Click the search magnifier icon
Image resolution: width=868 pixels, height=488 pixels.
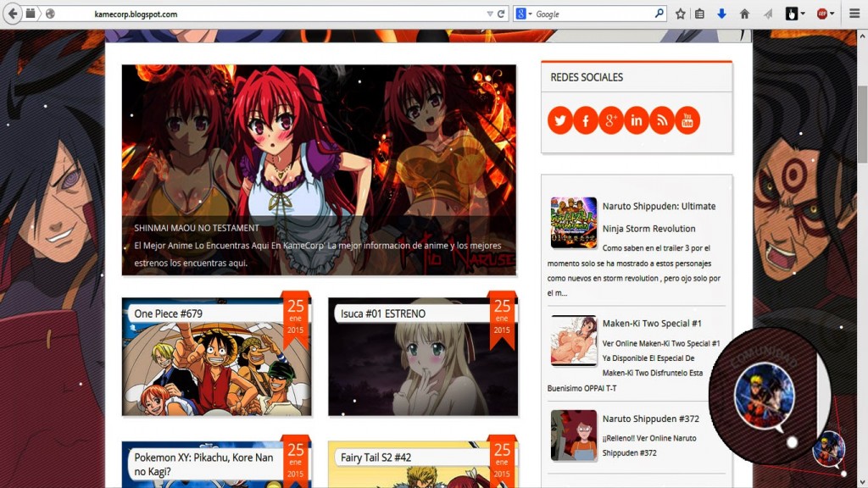point(659,14)
